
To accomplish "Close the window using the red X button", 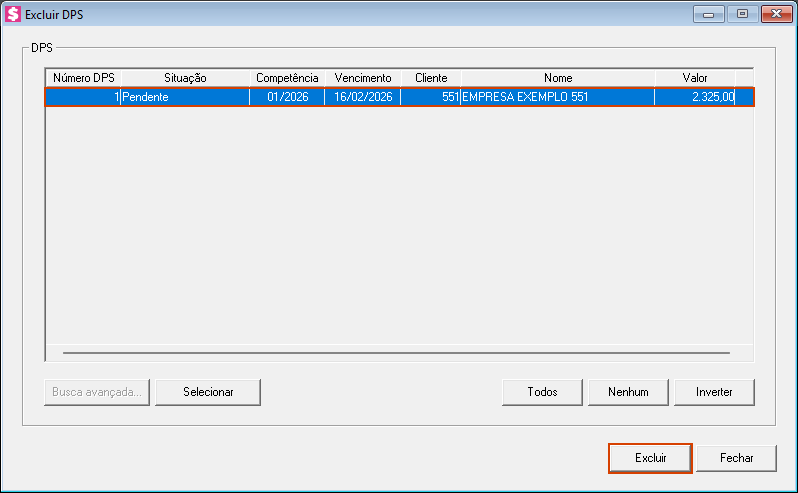I will pyautogui.click(x=775, y=14).
